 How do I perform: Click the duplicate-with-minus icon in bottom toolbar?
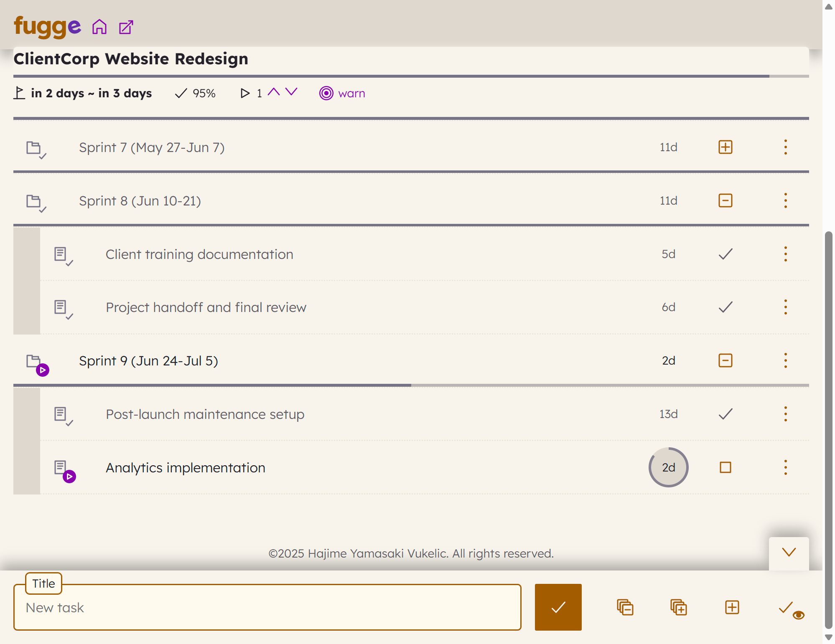[624, 608]
